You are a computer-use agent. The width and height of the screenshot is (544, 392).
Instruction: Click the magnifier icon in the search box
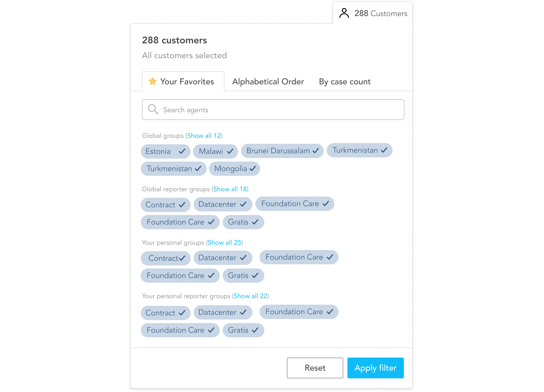(x=153, y=109)
